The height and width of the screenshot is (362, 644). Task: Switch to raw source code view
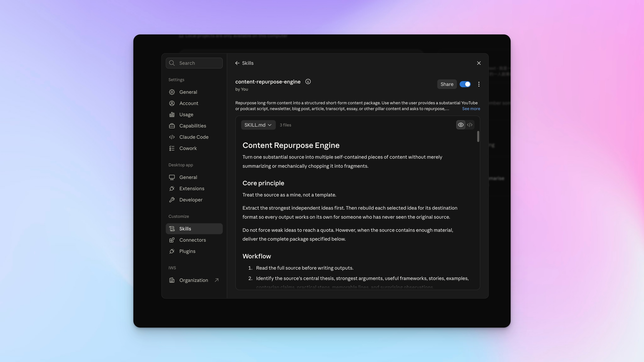[x=470, y=125]
